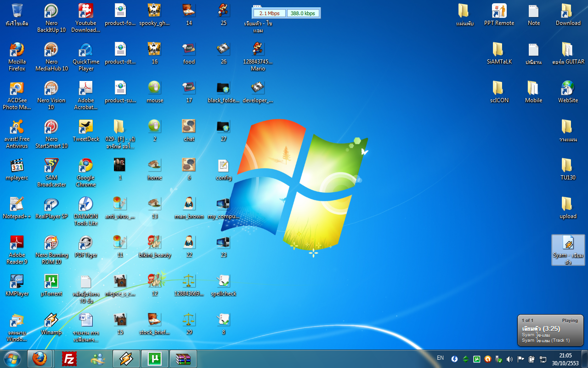Image resolution: width=588 pixels, height=368 pixels.
Task: Select the KMPlayer desktop shortcut
Action: pyautogui.click(x=17, y=285)
